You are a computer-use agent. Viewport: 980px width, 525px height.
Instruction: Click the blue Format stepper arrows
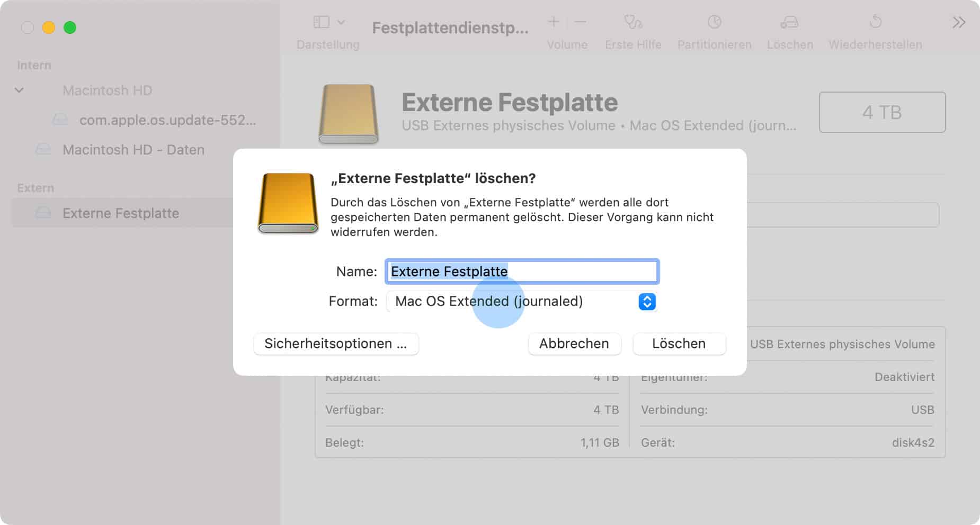click(647, 302)
